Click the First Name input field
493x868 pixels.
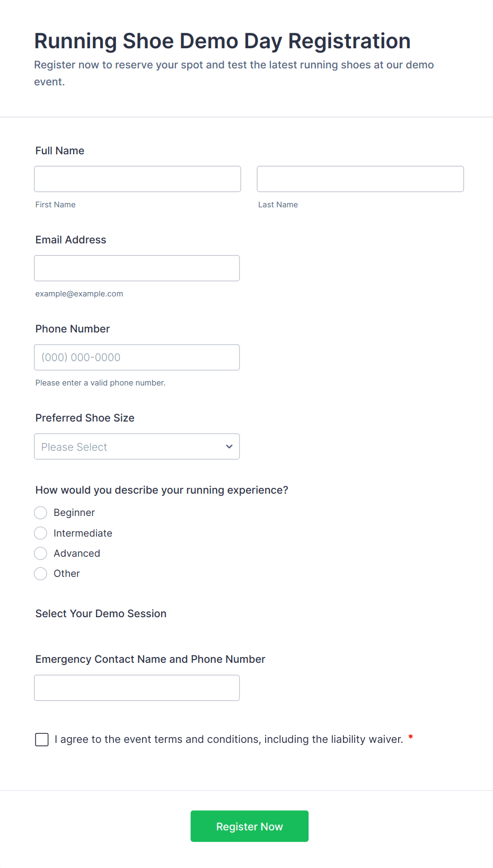click(137, 179)
